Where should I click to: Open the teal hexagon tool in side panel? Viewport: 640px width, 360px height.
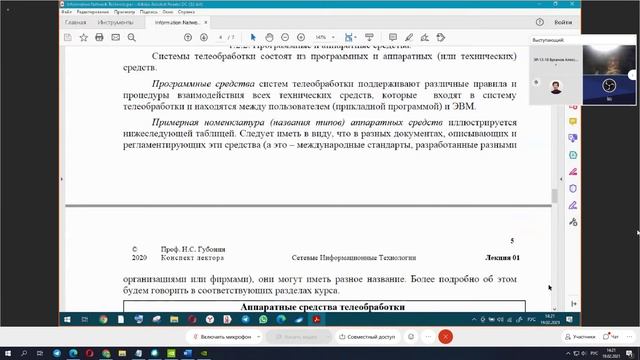tap(573, 155)
